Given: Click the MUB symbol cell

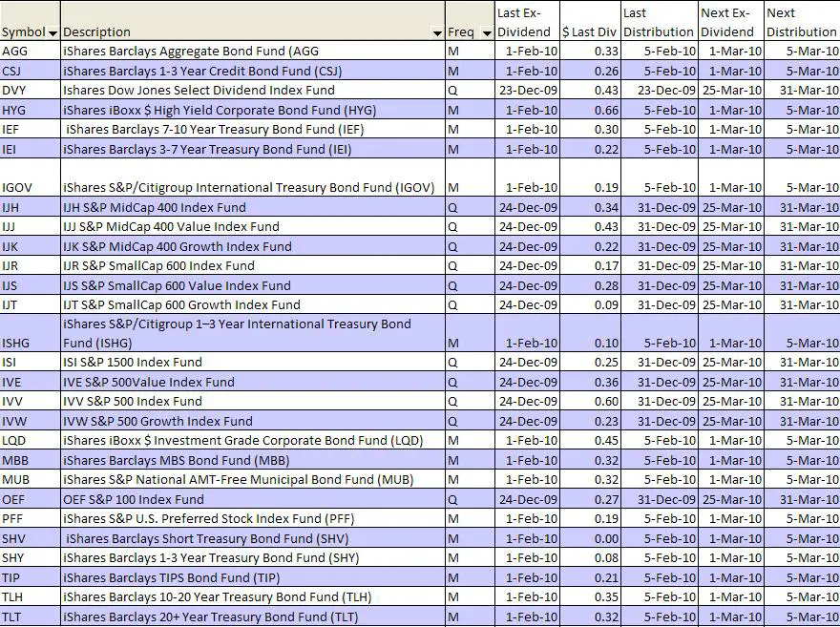Looking at the screenshot, I should 31,479.
